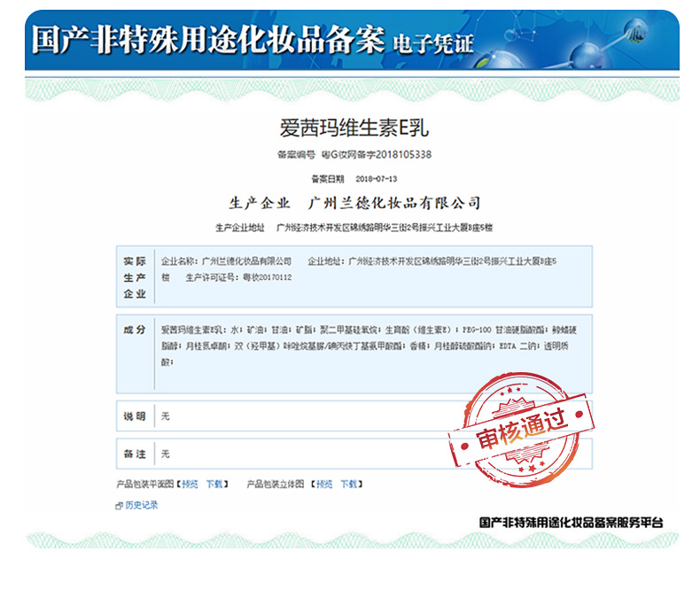Select the filing number 粤G妆网备字2018105338
This screenshot has height=606, width=700.
coord(377,155)
